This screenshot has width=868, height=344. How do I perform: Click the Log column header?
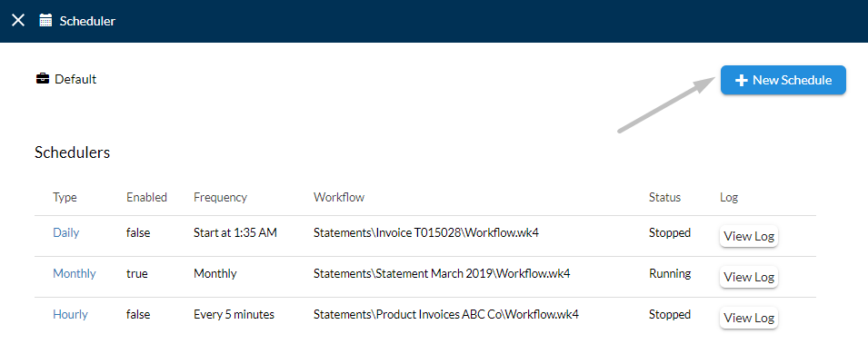tap(729, 197)
